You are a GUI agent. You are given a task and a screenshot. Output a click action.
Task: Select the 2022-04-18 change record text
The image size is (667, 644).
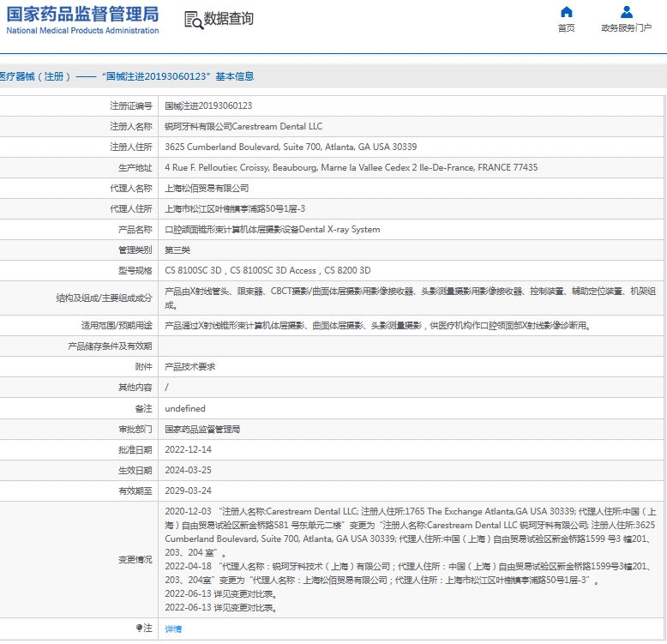(408, 573)
